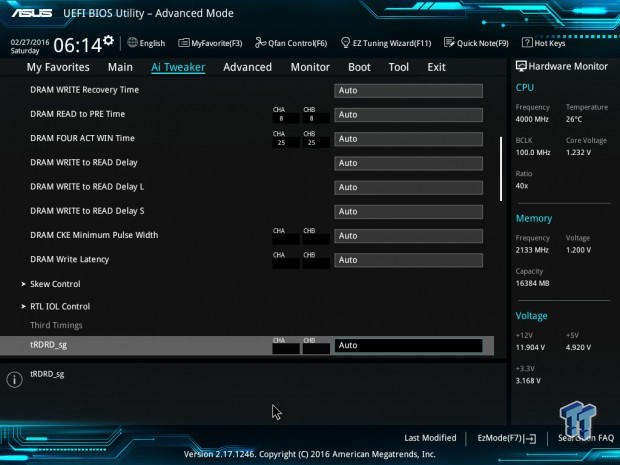The height and width of the screenshot is (465, 620).
Task: Open clock settings gear icon
Action: pos(108,40)
